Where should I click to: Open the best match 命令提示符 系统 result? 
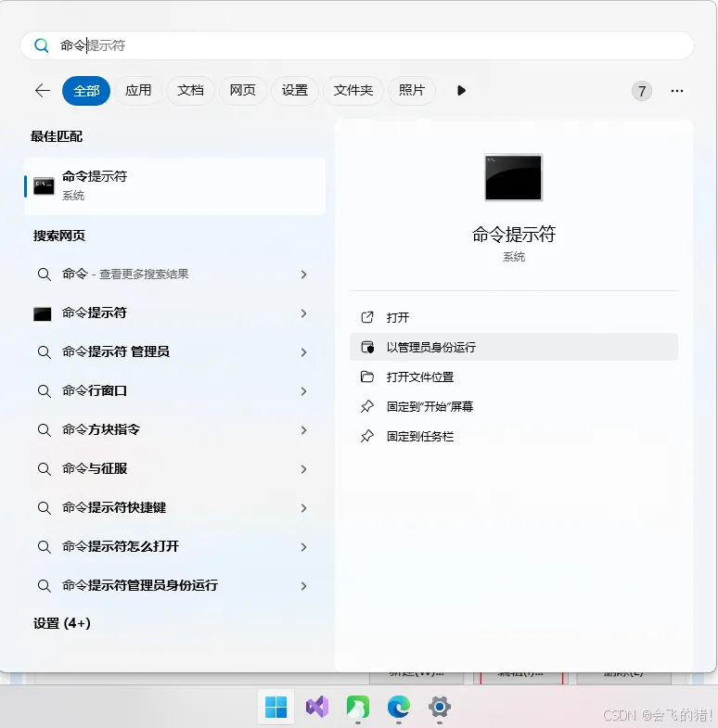(174, 186)
